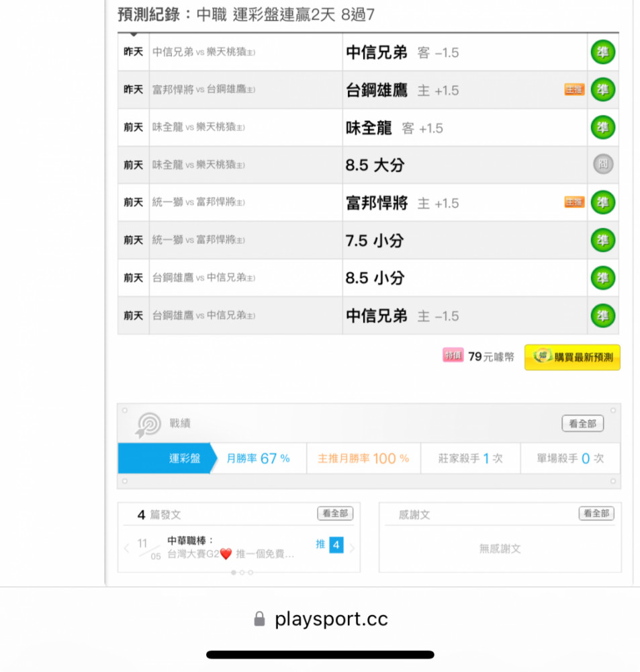
Task: Click the green 準 badge for 中信兄弟 主 -1.5
Action: tap(603, 315)
